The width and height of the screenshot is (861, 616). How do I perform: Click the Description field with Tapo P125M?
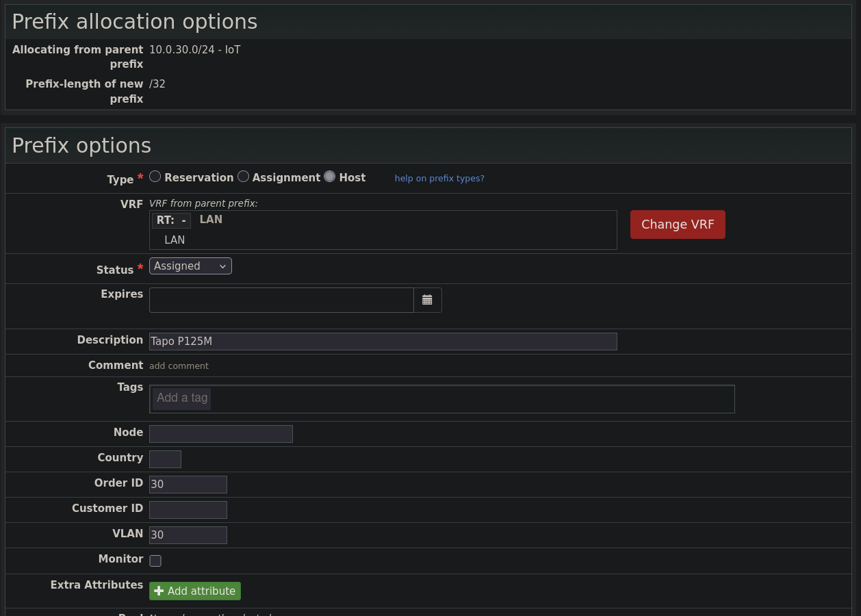[383, 342]
